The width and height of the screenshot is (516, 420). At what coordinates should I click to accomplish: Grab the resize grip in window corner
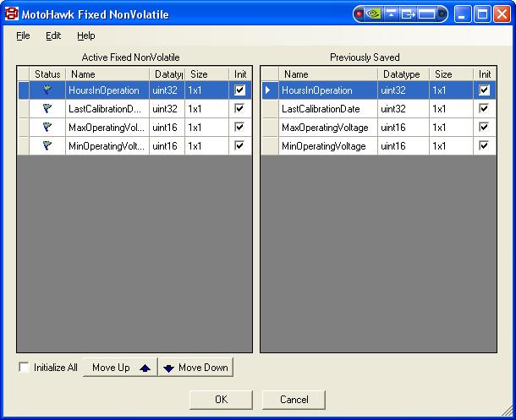pos(508,411)
